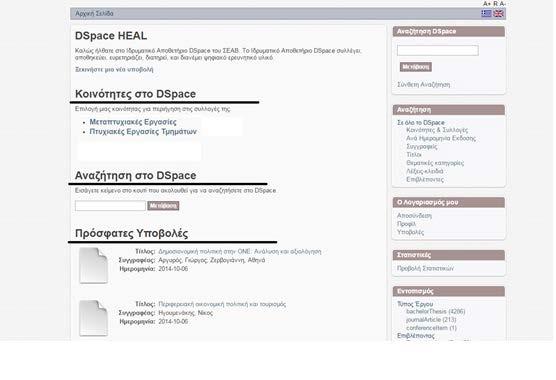Image resolution: width=556 pixels, height=380 pixels.
Task: Browse by Συγγραφείς
Action: tap(422, 146)
